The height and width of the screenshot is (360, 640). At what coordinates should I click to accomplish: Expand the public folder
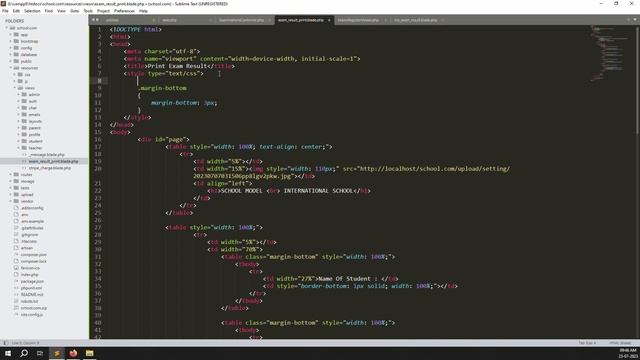point(11,61)
